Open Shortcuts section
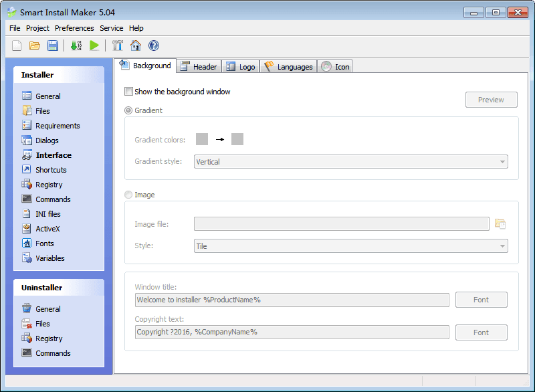The image size is (535, 392). point(44,169)
